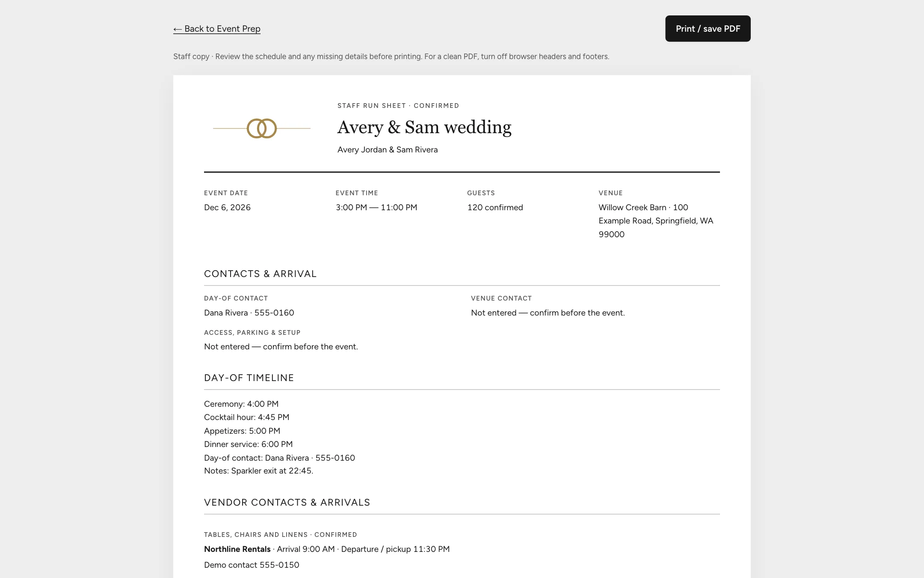924x578 pixels.
Task: Click the Guests label
Action: [481, 193]
